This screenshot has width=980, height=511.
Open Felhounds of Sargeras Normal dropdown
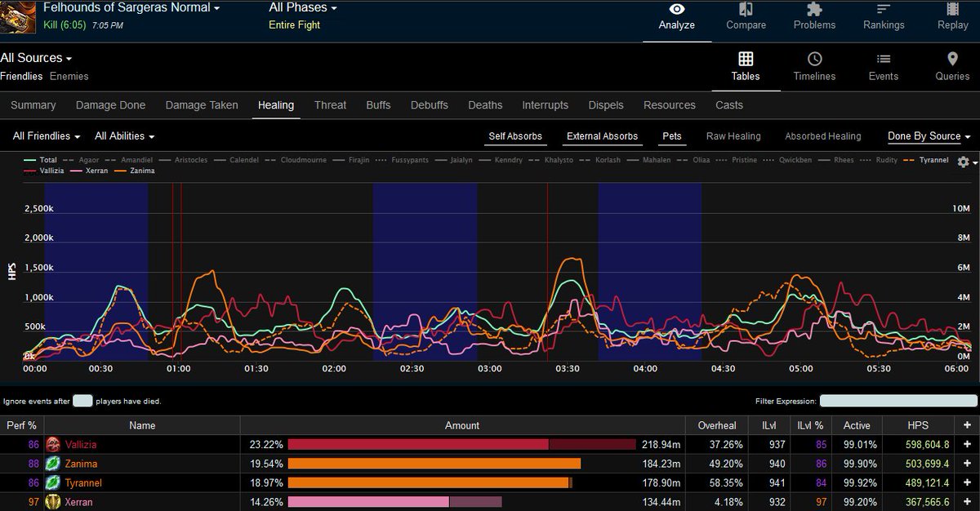click(131, 7)
